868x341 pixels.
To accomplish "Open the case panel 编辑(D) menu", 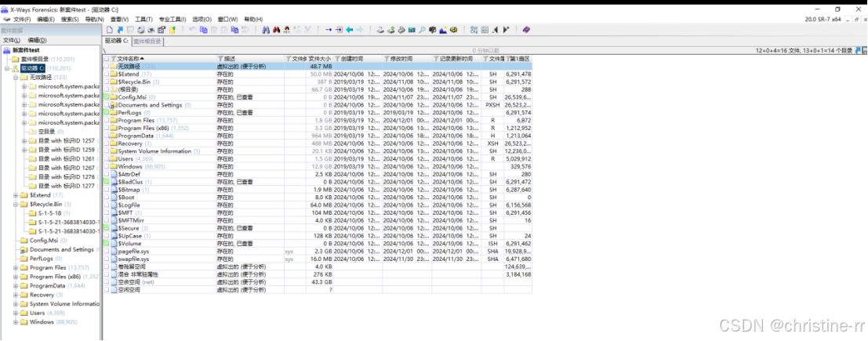I will click(x=37, y=41).
